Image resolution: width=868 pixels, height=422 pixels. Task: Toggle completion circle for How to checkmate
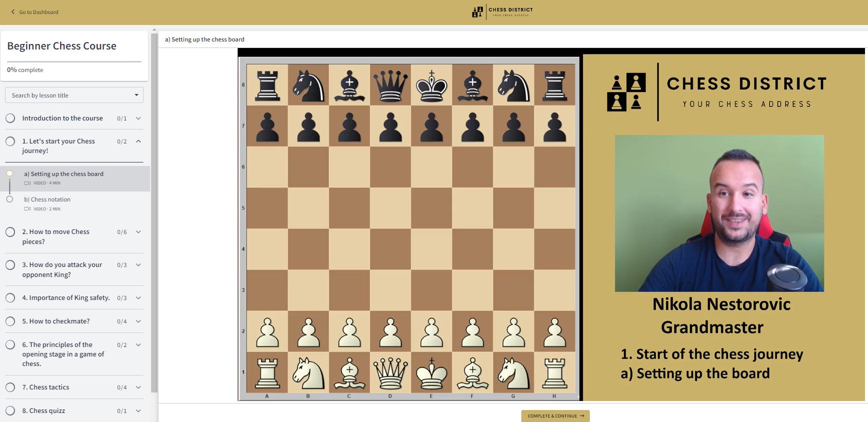10,321
